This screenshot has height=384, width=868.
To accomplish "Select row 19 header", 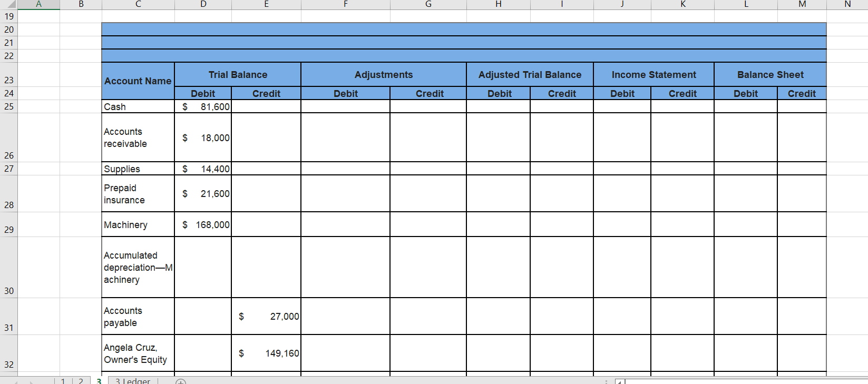I will (x=9, y=16).
